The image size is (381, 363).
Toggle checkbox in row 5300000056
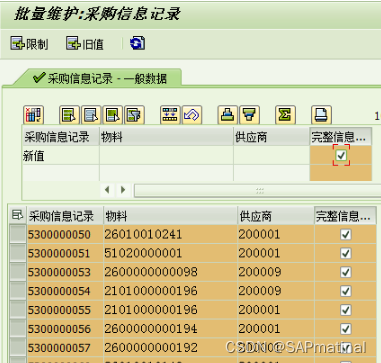pos(346,329)
